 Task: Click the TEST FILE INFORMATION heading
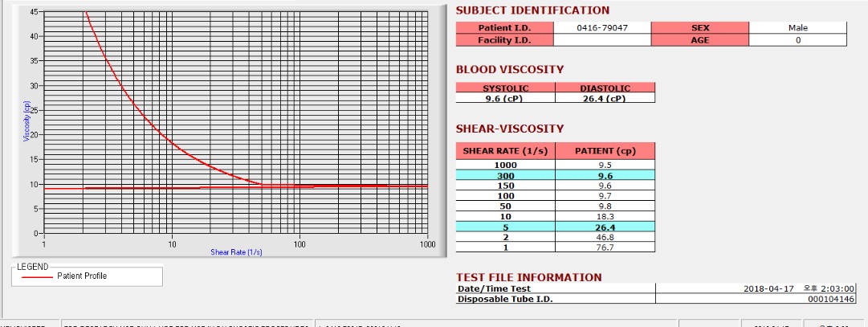tap(528, 277)
